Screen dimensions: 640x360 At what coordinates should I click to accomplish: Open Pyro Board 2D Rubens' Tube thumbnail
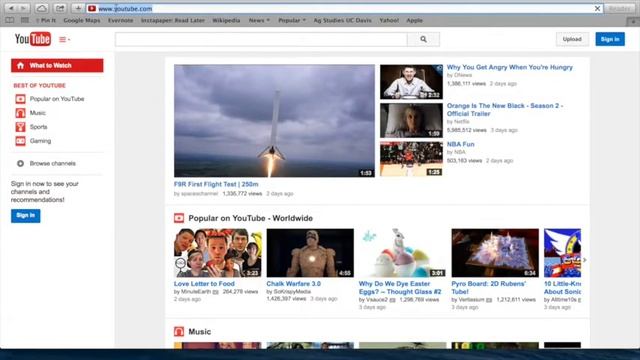(x=495, y=253)
